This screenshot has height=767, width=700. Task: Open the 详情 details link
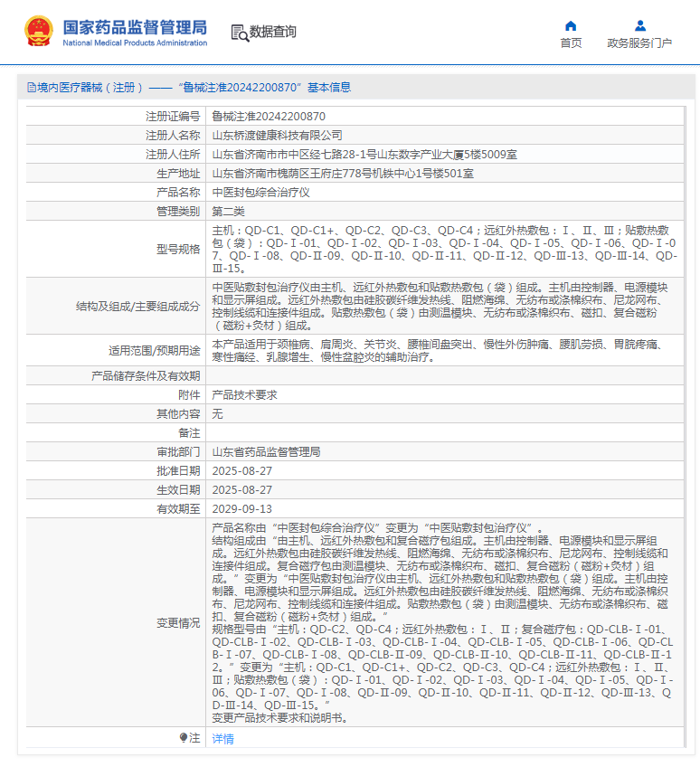click(222, 739)
